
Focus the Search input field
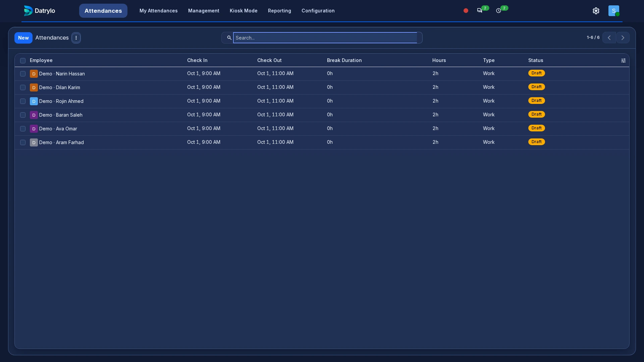(x=325, y=38)
